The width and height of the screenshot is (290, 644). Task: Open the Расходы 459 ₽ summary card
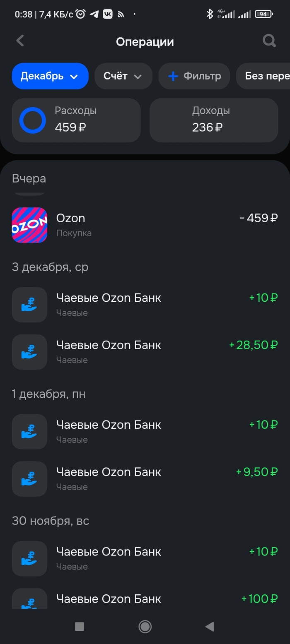(x=76, y=120)
